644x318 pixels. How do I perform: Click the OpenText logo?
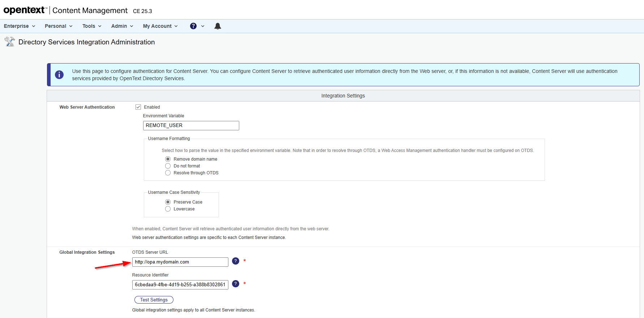(25, 10)
